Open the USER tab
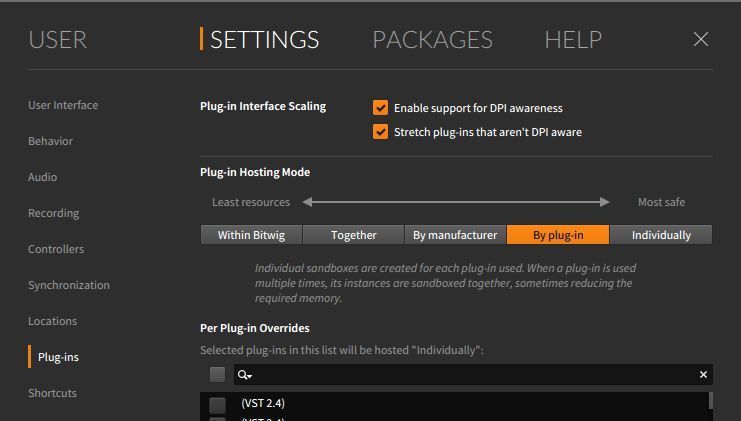This screenshot has width=741, height=421. (57, 40)
